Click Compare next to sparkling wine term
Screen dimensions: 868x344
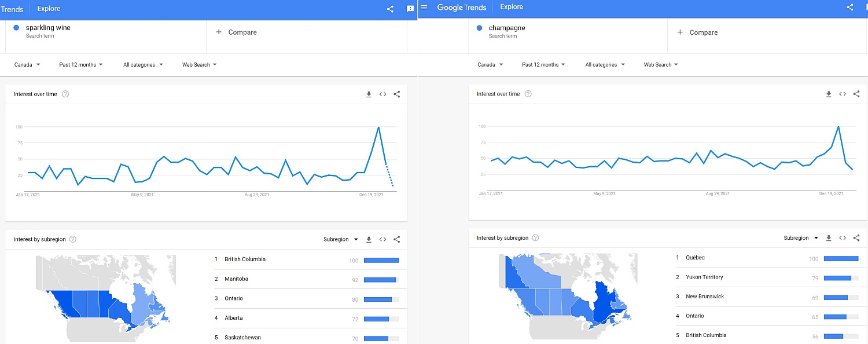tap(237, 32)
